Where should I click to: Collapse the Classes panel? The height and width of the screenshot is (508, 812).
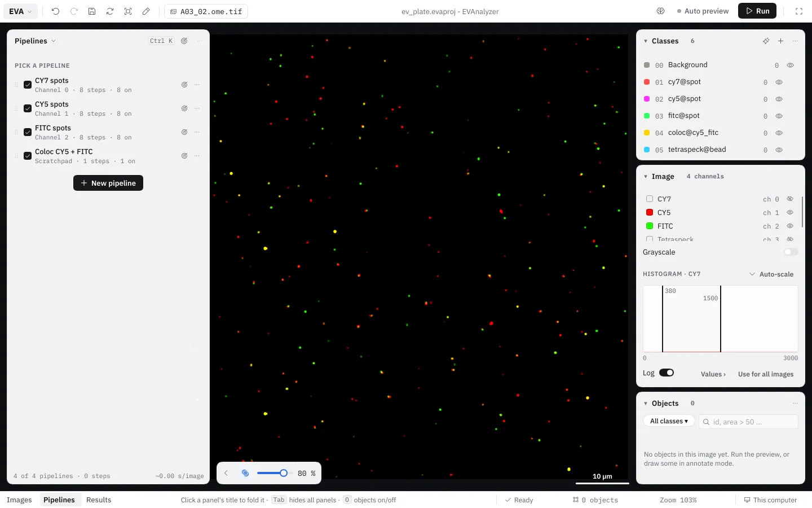pos(646,41)
